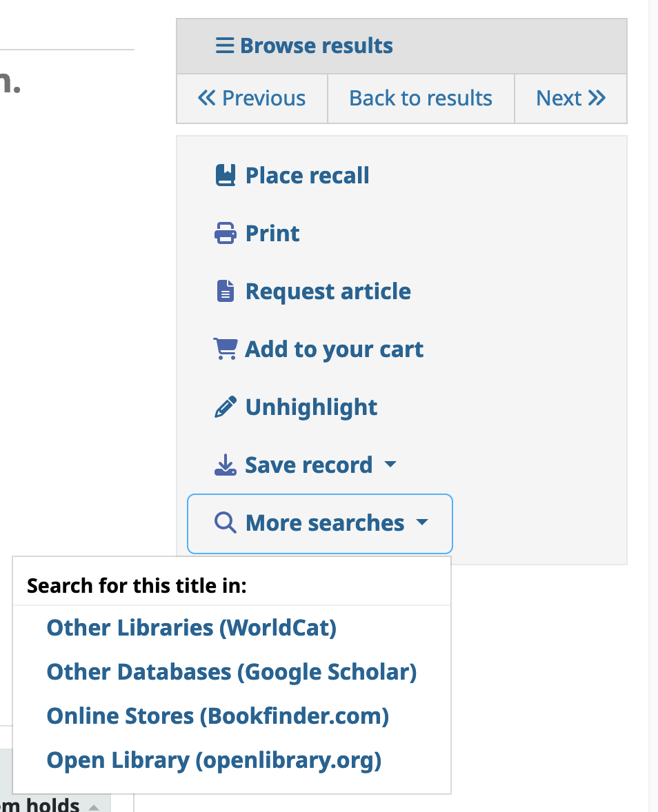This screenshot has height=812, width=658.
Task: Click the printer icon beside Print
Action: [226, 234]
